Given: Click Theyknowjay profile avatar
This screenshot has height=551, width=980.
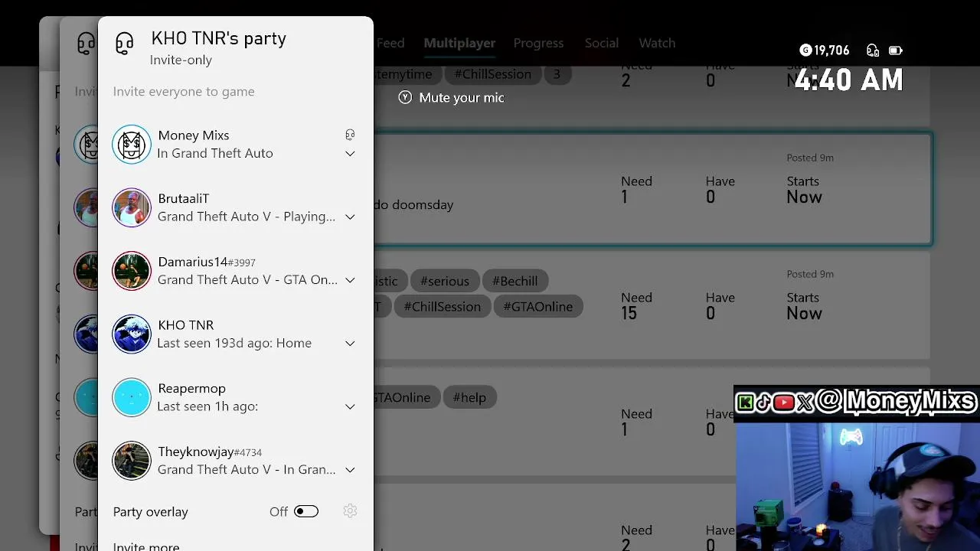Looking at the screenshot, I should (x=132, y=461).
